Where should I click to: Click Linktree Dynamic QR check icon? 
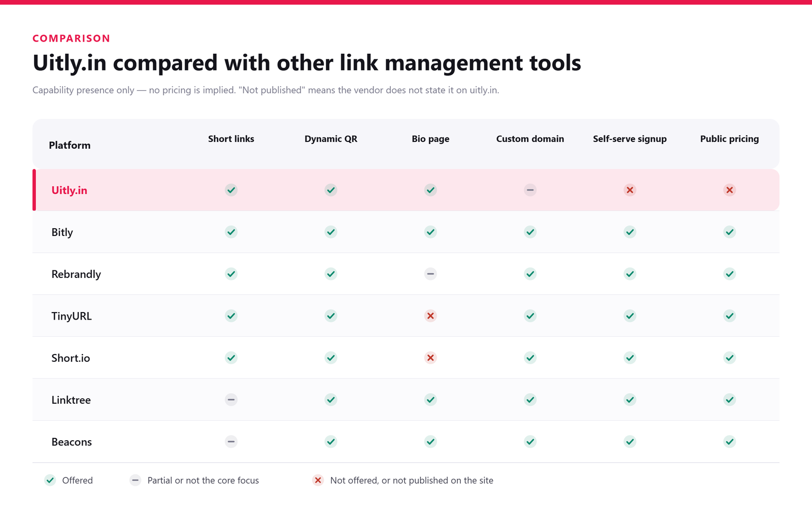point(331,400)
